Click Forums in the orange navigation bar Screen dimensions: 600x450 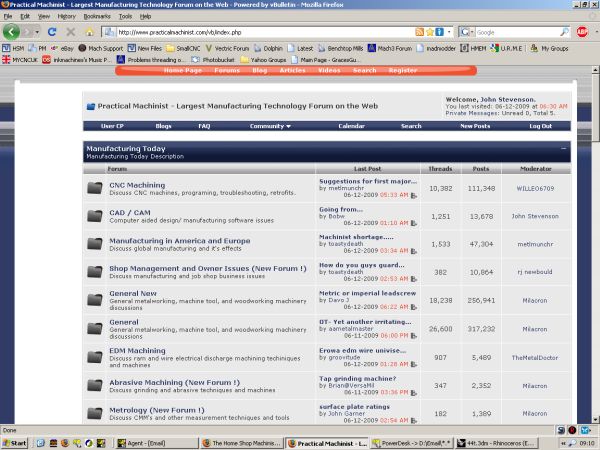click(x=227, y=70)
